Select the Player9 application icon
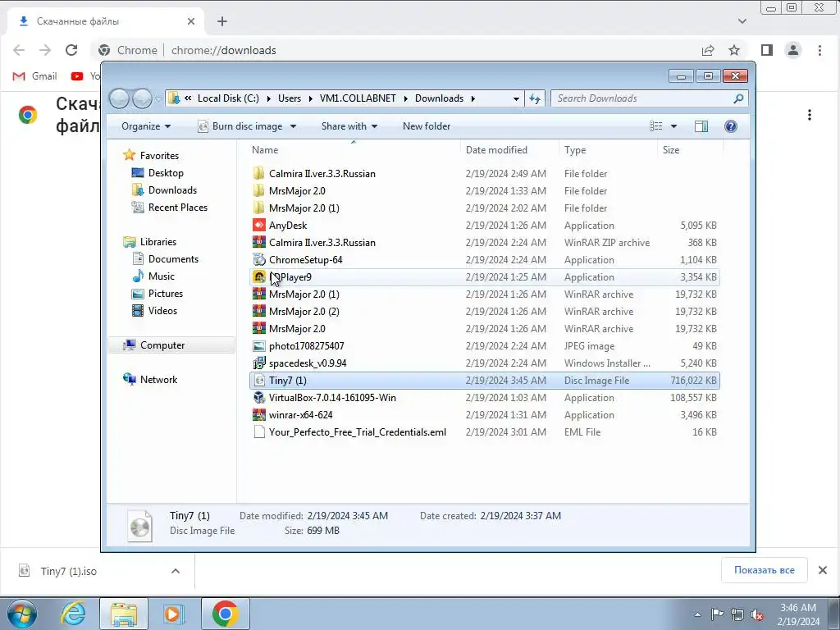Viewport: 840px width, 630px height. click(x=259, y=277)
